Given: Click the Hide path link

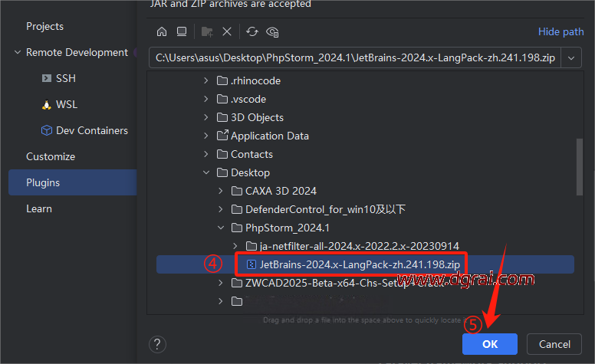Looking at the screenshot, I should tap(560, 31).
